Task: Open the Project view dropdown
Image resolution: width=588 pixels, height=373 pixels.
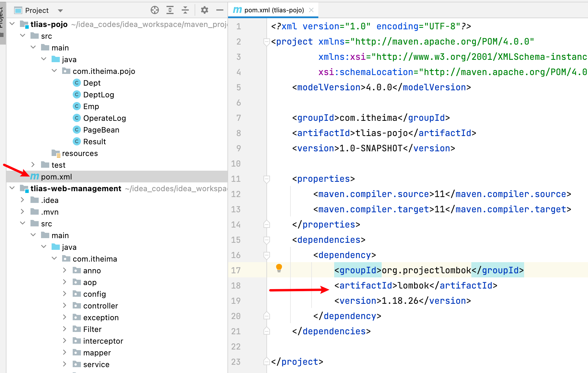Action: point(60,11)
